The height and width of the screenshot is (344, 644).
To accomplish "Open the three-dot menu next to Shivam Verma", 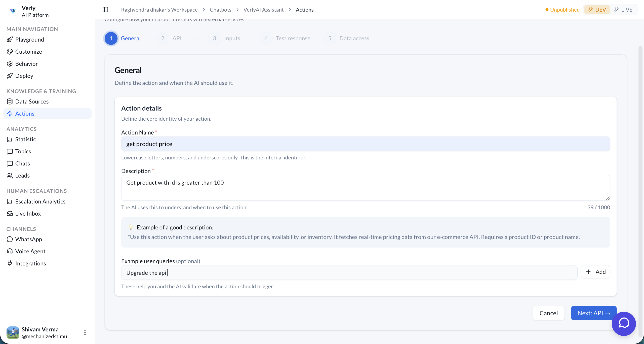I will coord(85,332).
